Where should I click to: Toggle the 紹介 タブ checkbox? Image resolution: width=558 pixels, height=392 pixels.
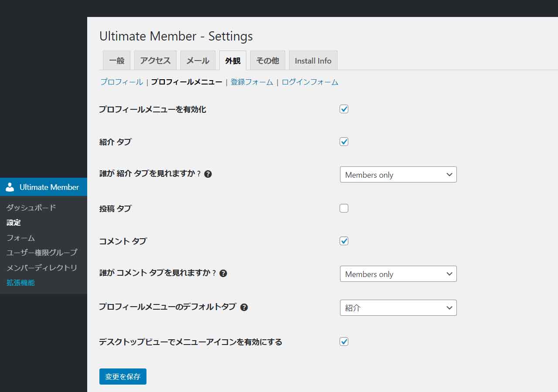click(344, 142)
